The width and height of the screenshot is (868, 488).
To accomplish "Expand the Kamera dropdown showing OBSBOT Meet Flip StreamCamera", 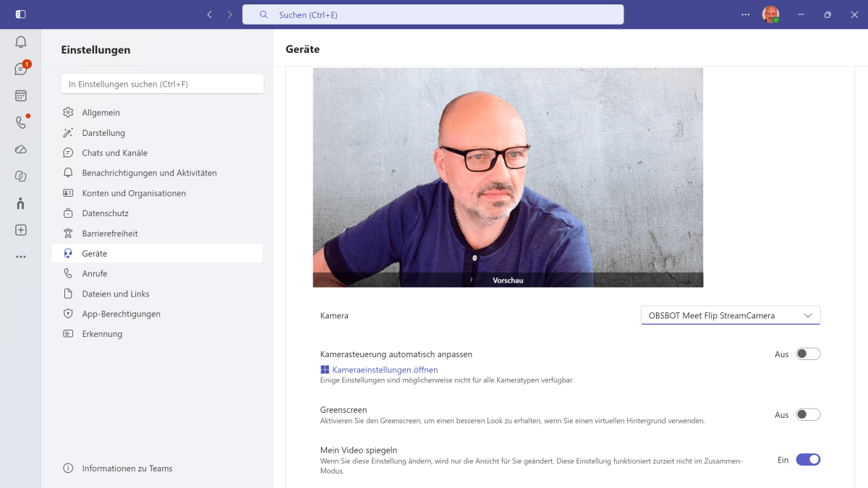I will pyautogui.click(x=731, y=315).
